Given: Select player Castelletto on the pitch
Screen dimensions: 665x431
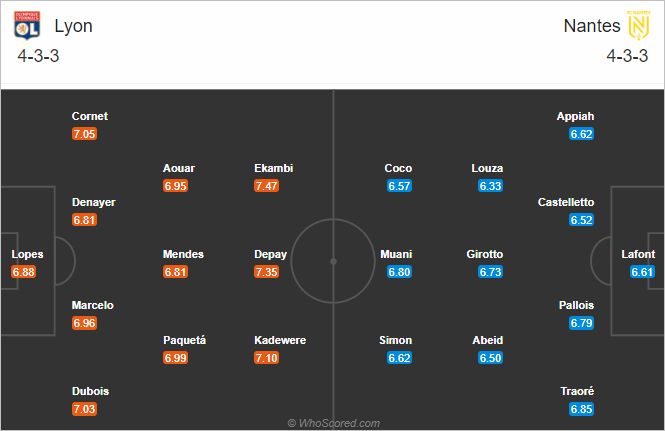Looking at the screenshot, I should pyautogui.click(x=566, y=202).
